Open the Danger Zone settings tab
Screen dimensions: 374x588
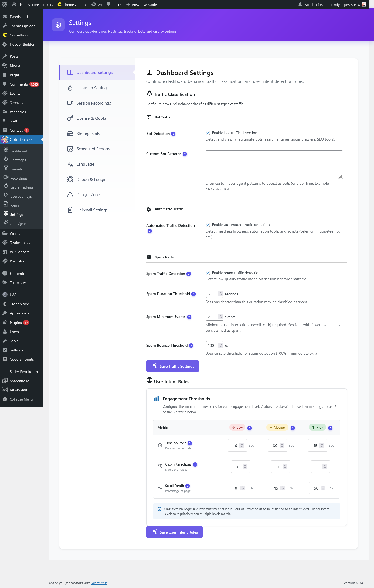click(x=88, y=195)
